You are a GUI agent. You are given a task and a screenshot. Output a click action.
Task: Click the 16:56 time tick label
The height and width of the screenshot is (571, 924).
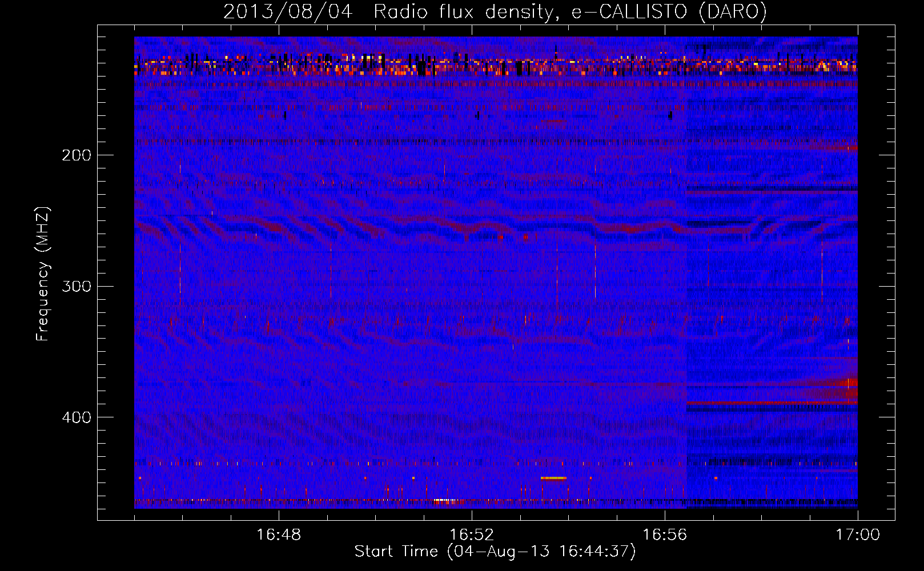(x=665, y=534)
